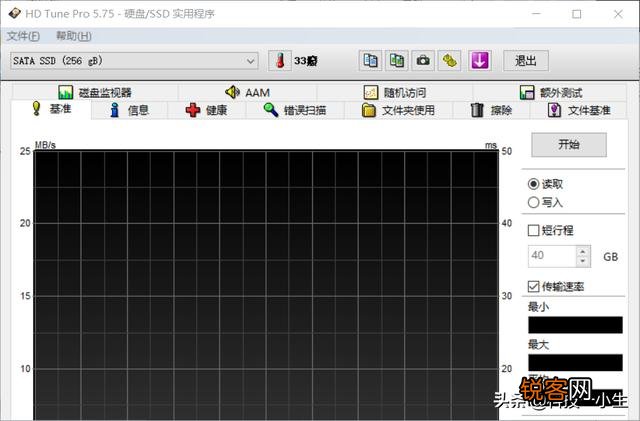Click the 开始 button

[x=569, y=145]
